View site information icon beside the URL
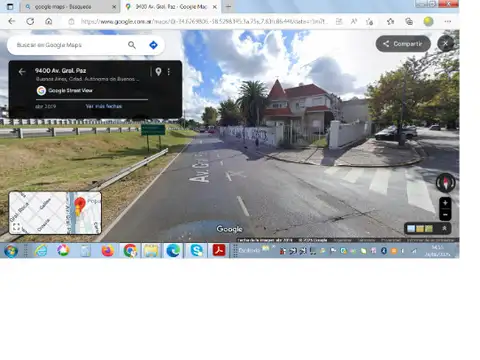The height and width of the screenshot is (360, 480). tap(71, 22)
